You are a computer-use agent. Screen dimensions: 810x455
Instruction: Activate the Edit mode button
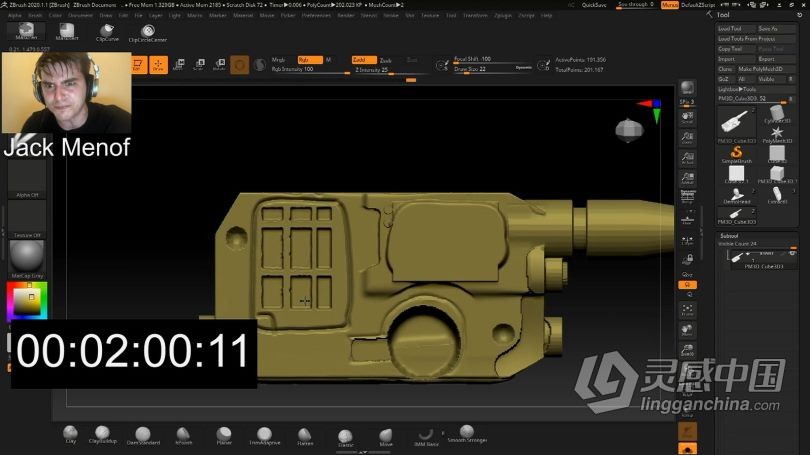pyautogui.click(x=138, y=65)
